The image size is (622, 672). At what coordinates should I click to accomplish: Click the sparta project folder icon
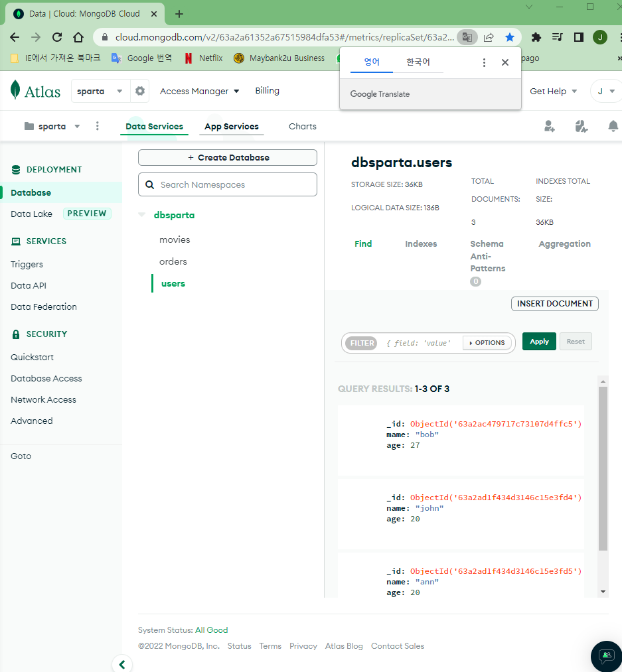(x=29, y=126)
